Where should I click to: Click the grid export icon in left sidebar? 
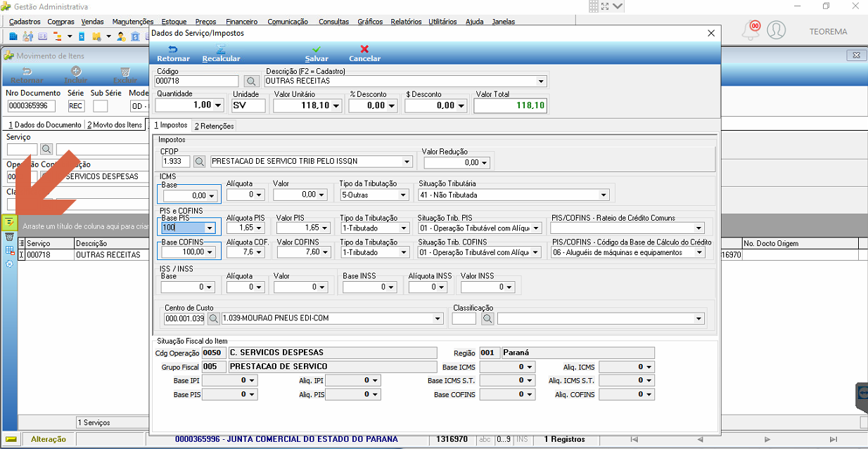point(9,250)
